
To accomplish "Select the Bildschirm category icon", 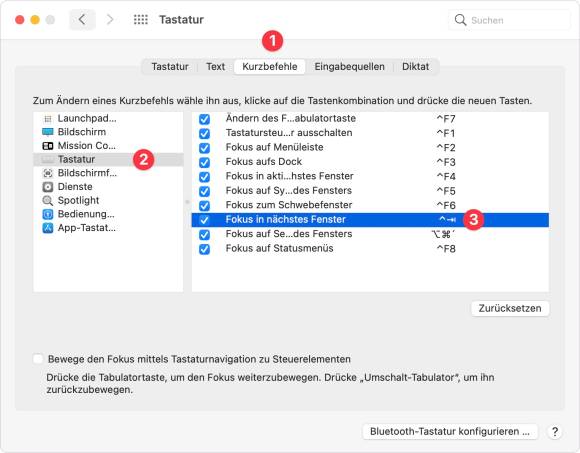I will (48, 132).
